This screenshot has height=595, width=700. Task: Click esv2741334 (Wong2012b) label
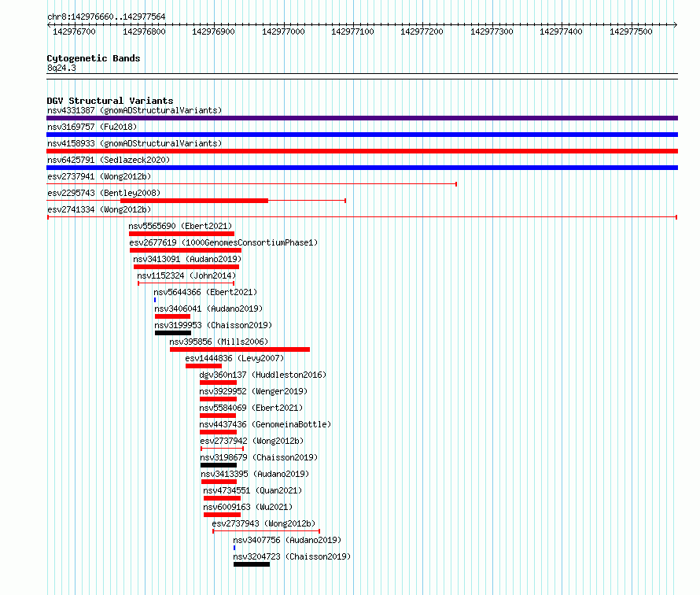99,209
